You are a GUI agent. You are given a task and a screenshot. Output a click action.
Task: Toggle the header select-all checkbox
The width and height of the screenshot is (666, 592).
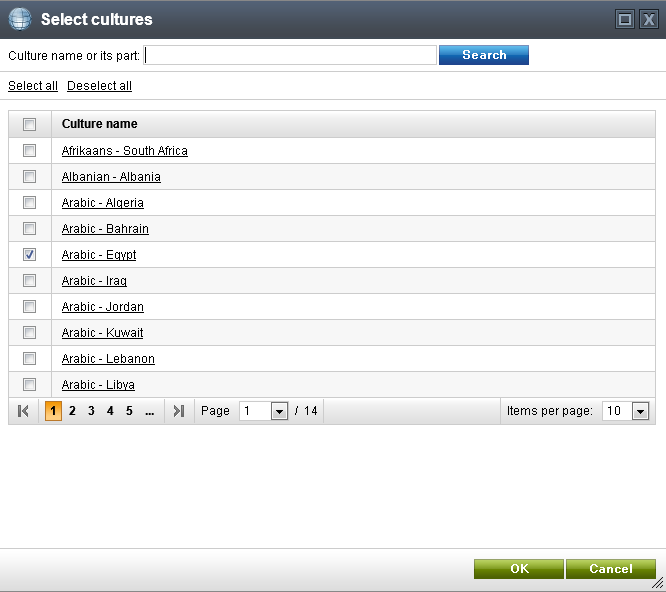tap(29, 124)
